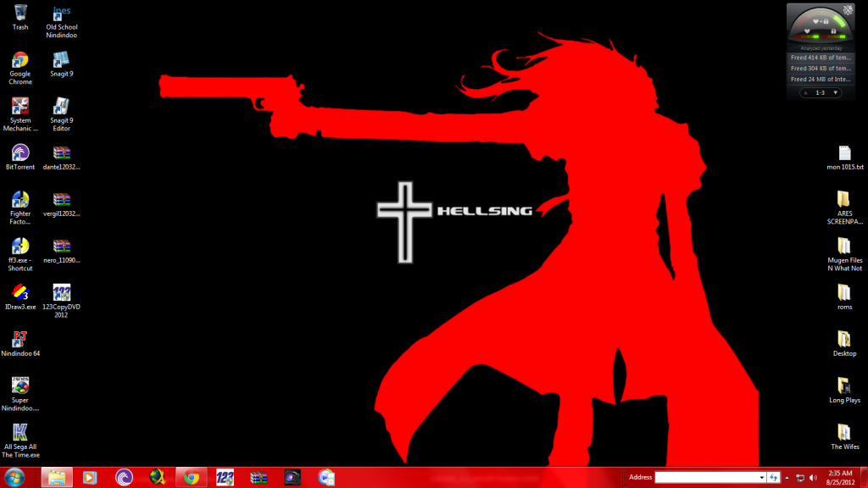Open 'Freed 304 KB of tem...' entry
The image size is (868, 488).
click(821, 69)
